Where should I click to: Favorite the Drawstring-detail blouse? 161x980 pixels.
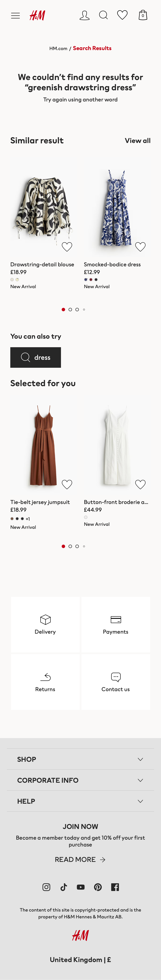(x=67, y=246)
